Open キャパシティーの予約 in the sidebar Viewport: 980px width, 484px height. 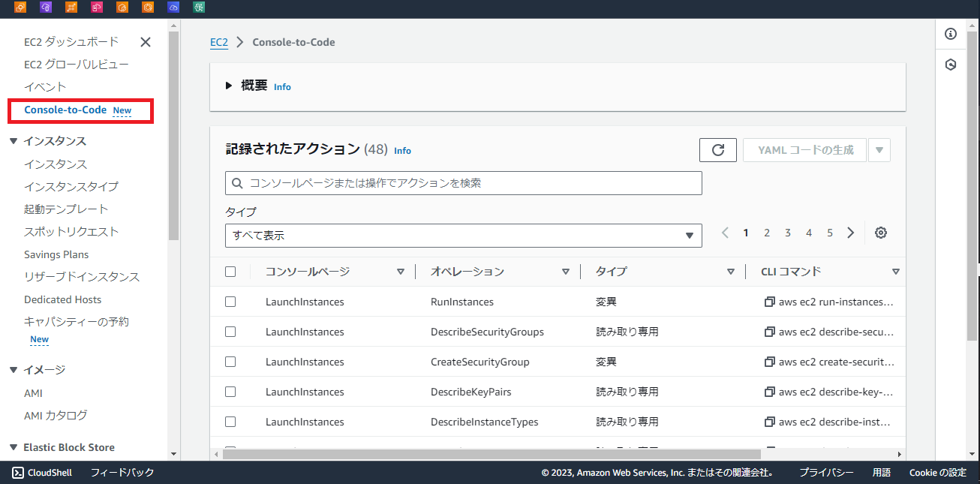pos(77,321)
